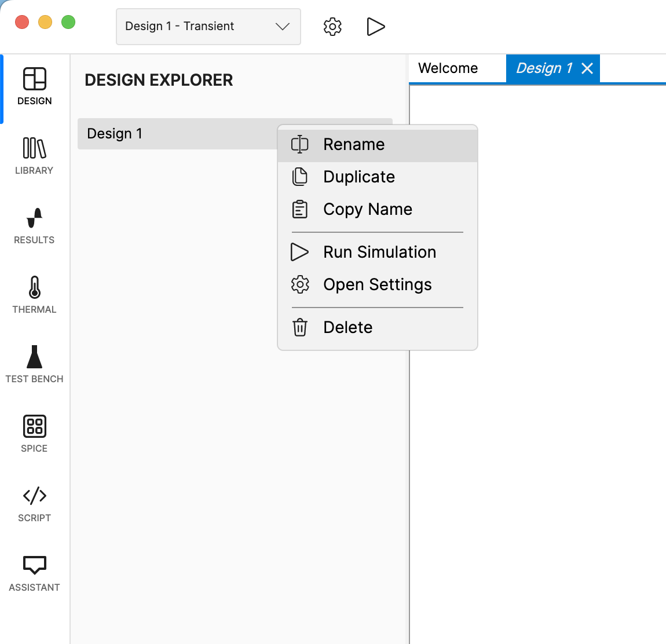This screenshot has height=644, width=666.
Task: Click the gear settings icon in toolbar
Action: (x=332, y=27)
